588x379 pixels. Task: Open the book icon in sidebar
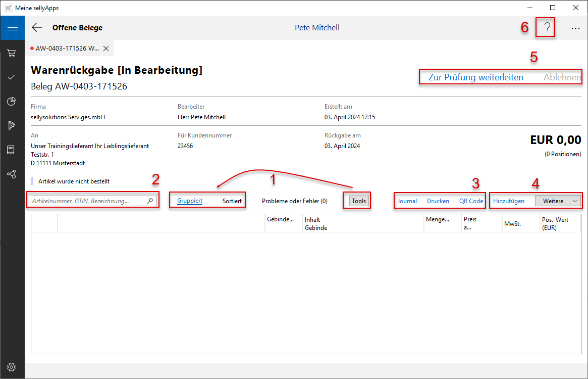click(x=12, y=150)
